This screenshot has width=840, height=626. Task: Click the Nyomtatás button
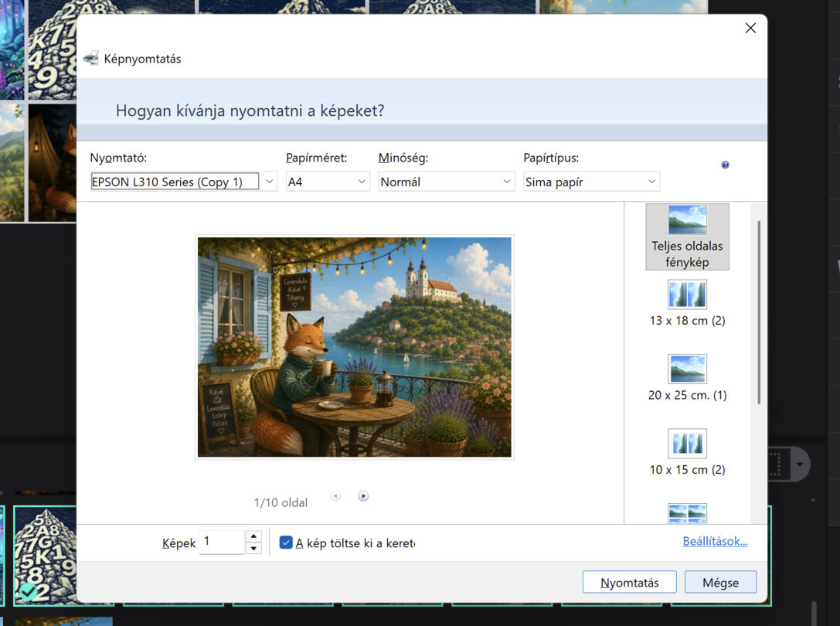coord(630,582)
